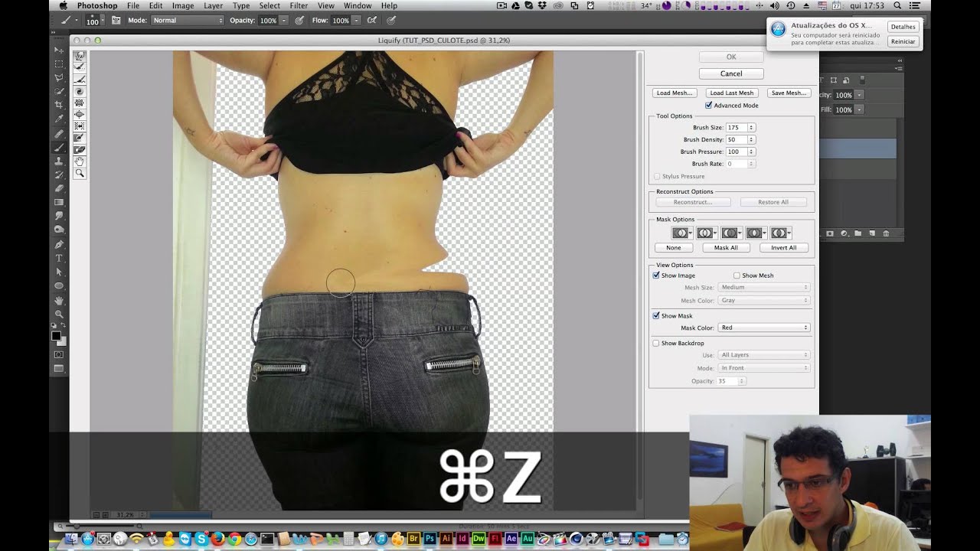The height and width of the screenshot is (551, 980).
Task: Enable the Show Mesh checkbox
Action: pos(737,275)
